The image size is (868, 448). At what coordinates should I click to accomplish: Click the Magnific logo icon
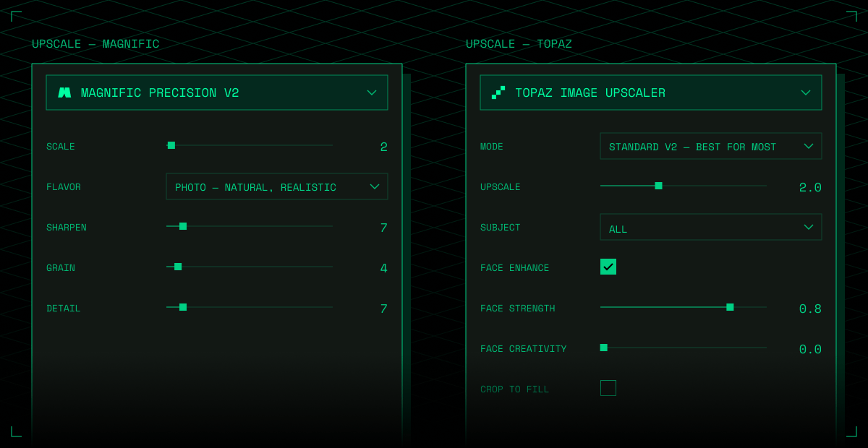click(x=64, y=92)
